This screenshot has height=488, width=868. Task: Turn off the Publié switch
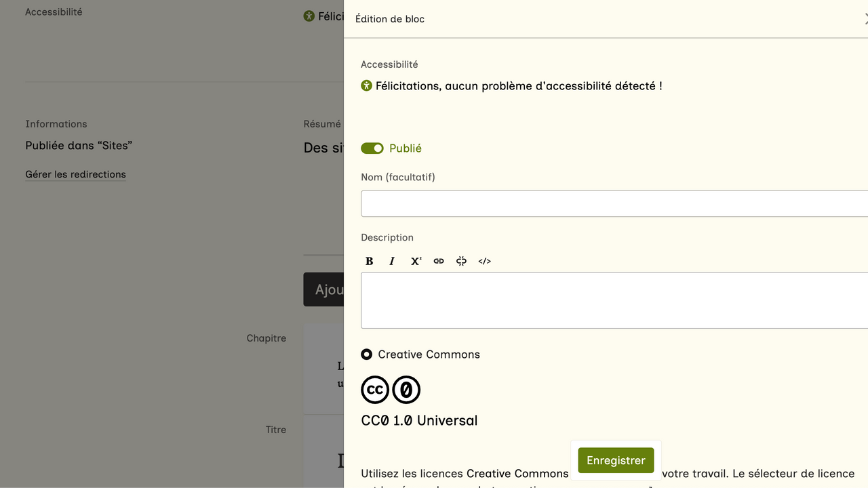click(372, 148)
